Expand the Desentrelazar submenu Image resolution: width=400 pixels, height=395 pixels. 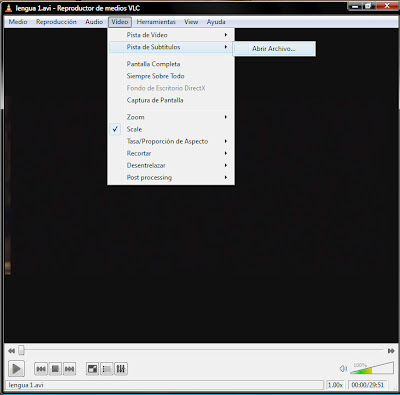[x=171, y=165]
